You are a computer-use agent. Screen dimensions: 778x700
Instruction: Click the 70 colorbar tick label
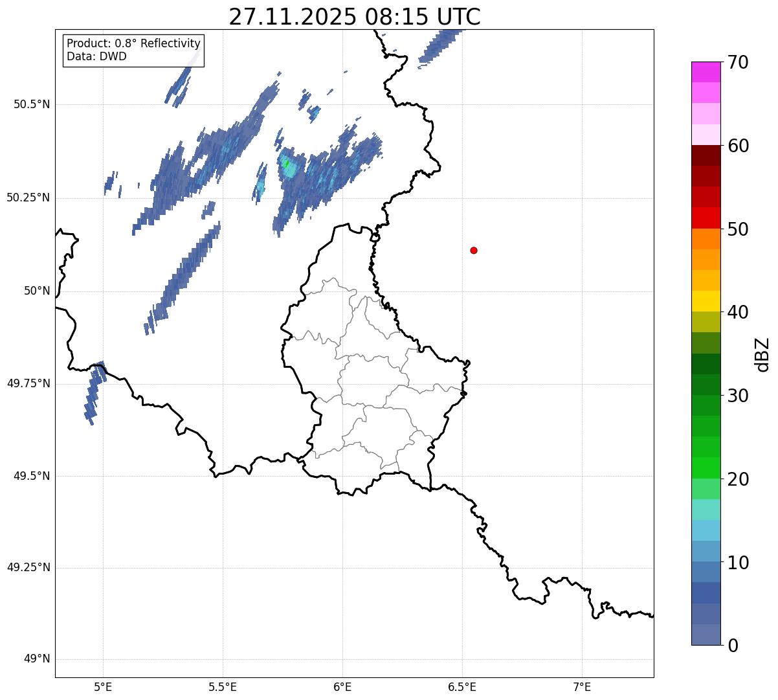click(739, 63)
